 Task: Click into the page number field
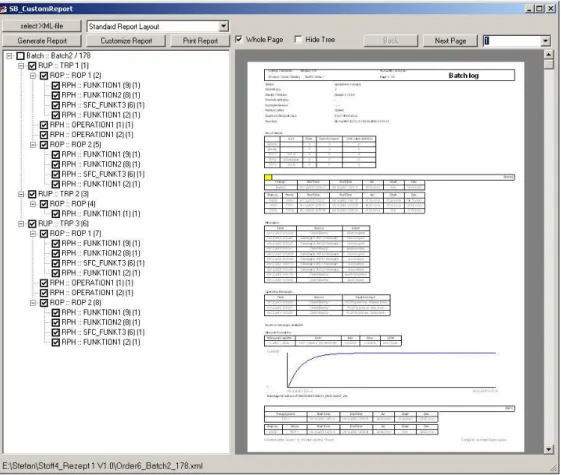point(512,41)
